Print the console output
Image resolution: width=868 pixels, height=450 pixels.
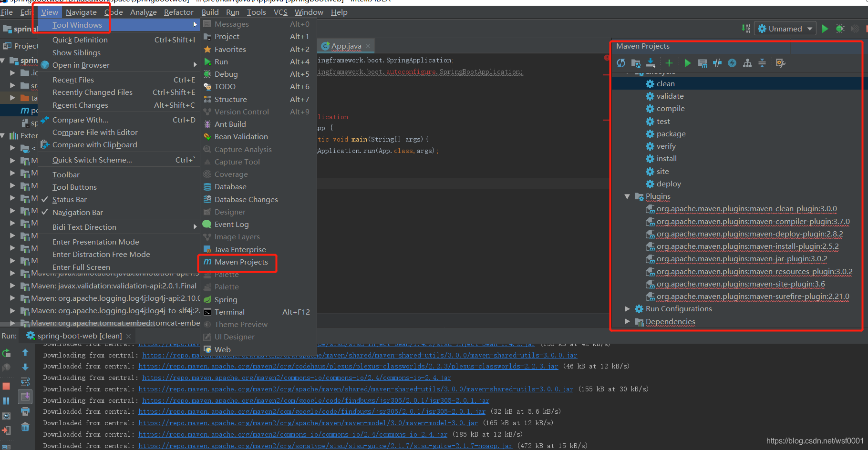click(25, 411)
